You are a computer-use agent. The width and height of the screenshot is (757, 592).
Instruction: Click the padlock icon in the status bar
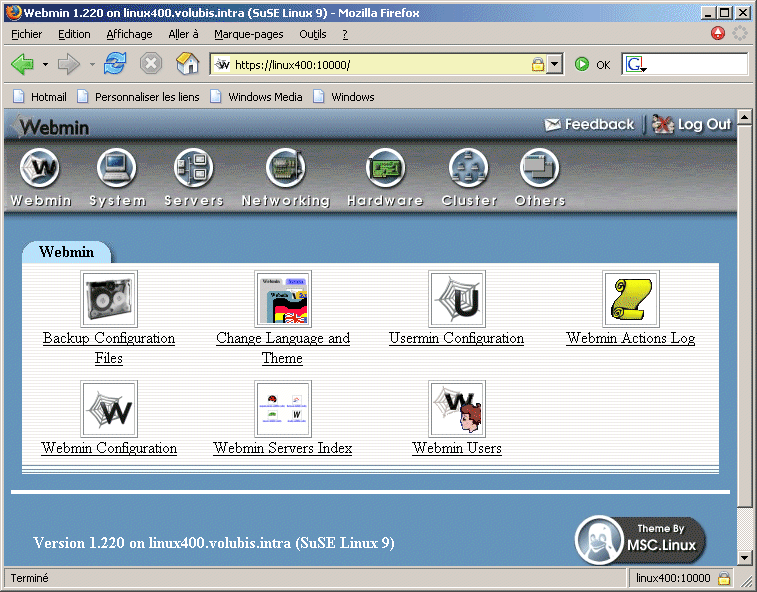click(x=724, y=578)
